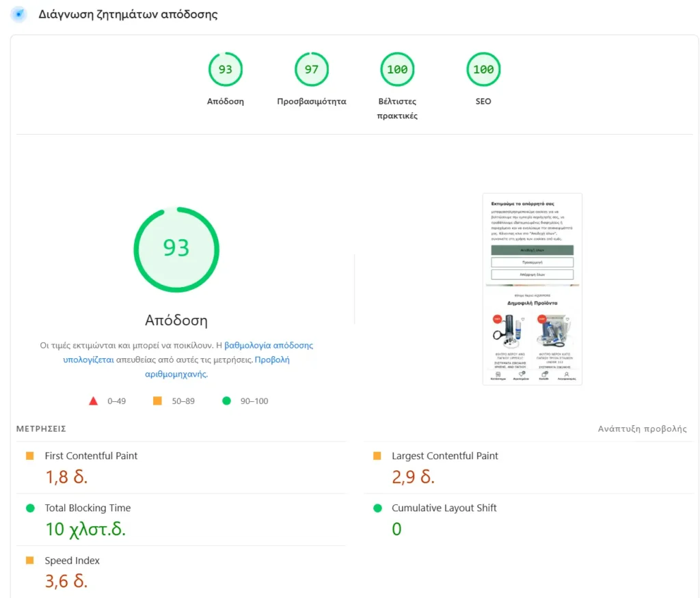Open the βαθμολογία απόδοσης υπολογίζεται link
700x598 pixels.
269,346
